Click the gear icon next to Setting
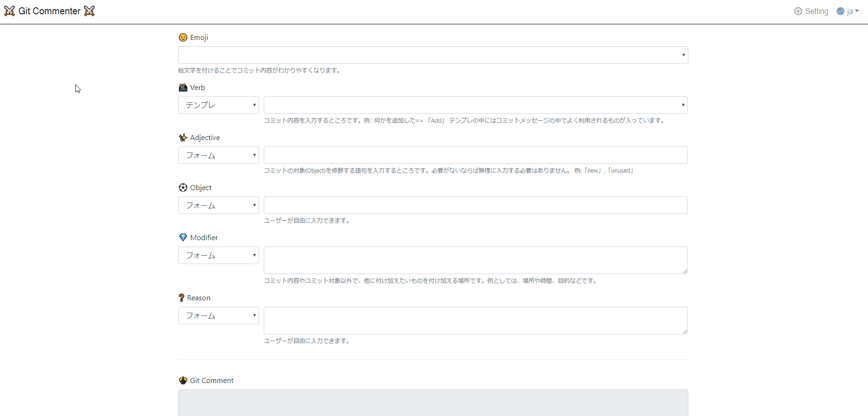This screenshot has height=416, width=868. [799, 11]
